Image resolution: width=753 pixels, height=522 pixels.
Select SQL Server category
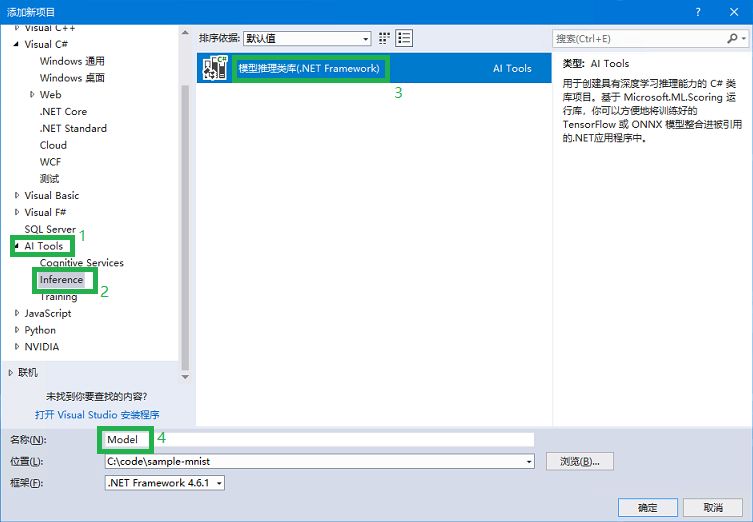[50, 229]
